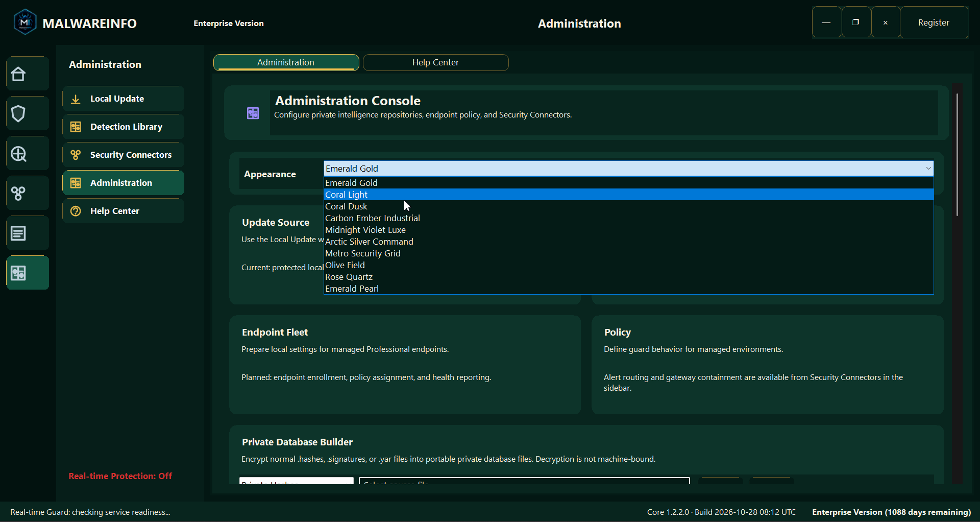Image resolution: width=980 pixels, height=522 pixels.
Task: Click the Enterprise Version days remaining text
Action: [x=892, y=512]
